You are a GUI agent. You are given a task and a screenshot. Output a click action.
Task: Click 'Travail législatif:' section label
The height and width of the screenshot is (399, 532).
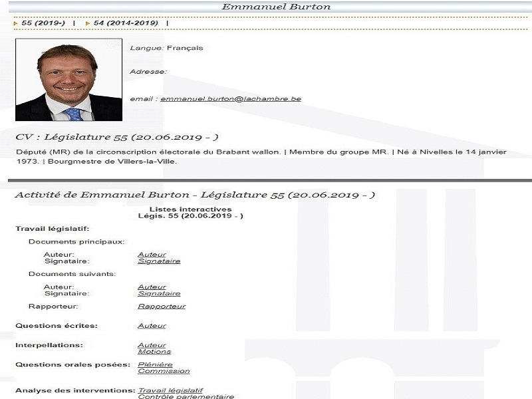coord(53,229)
